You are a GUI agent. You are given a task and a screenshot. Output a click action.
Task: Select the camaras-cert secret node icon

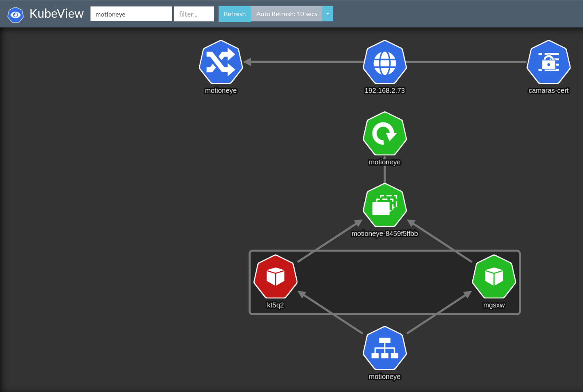(x=549, y=62)
